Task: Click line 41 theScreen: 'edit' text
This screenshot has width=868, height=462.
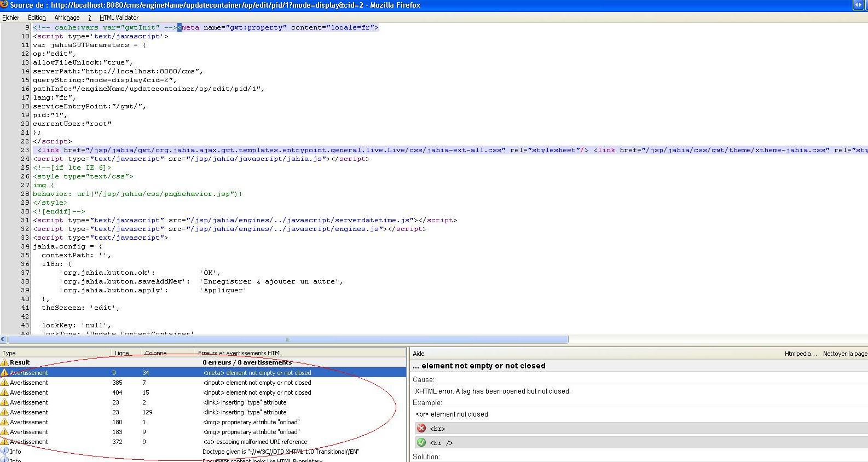Action: coord(80,308)
